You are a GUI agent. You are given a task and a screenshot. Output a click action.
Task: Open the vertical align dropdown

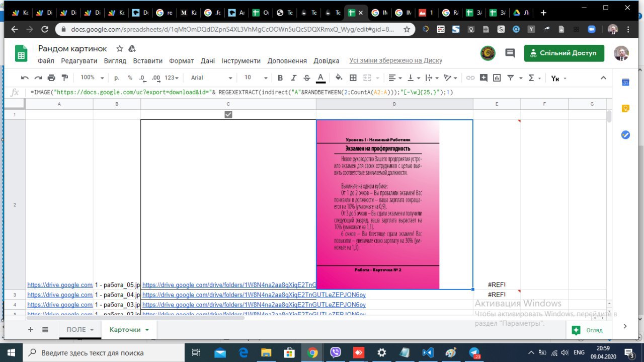(x=414, y=78)
